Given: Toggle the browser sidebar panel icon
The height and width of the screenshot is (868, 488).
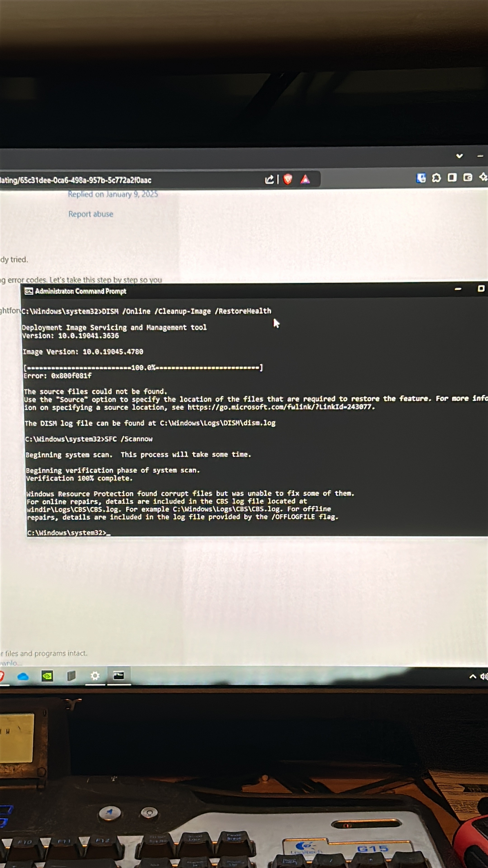Looking at the screenshot, I should point(452,177).
